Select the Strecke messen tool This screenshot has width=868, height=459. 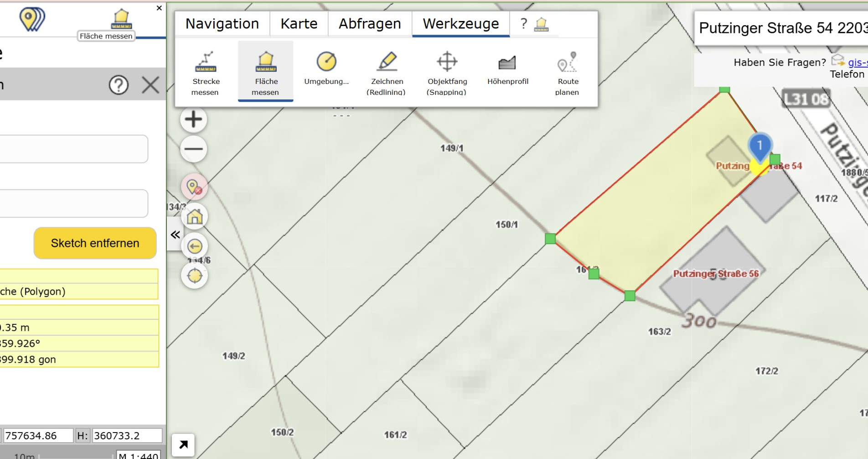206,72
